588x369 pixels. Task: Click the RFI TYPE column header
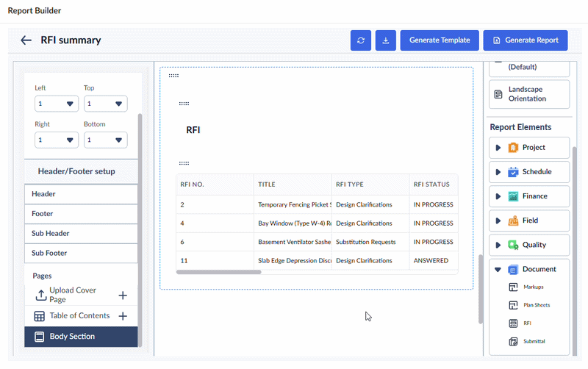[370, 184]
